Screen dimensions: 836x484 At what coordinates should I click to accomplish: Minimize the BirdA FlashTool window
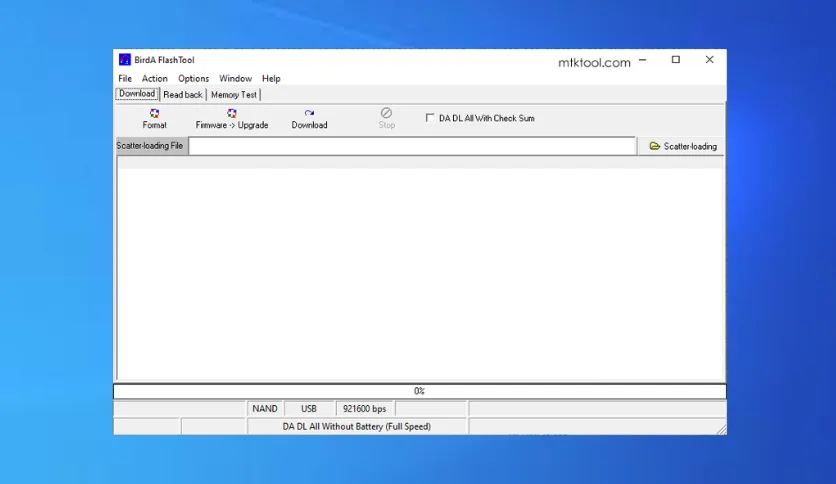tap(642, 60)
